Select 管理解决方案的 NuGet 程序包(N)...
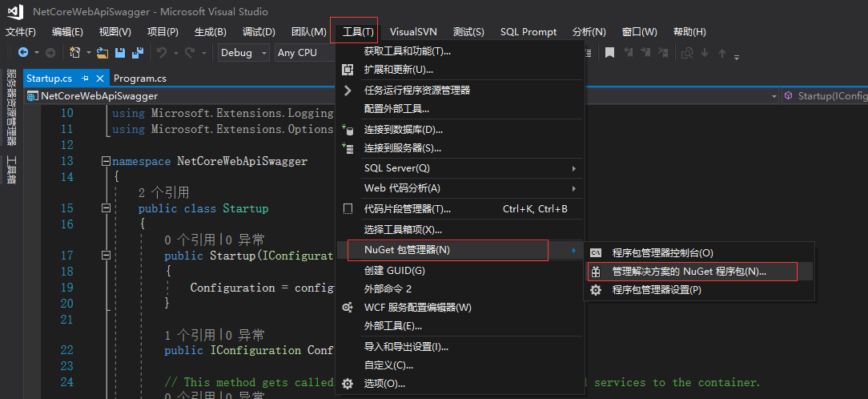Screen dimensions: 868x399 (698, 272)
